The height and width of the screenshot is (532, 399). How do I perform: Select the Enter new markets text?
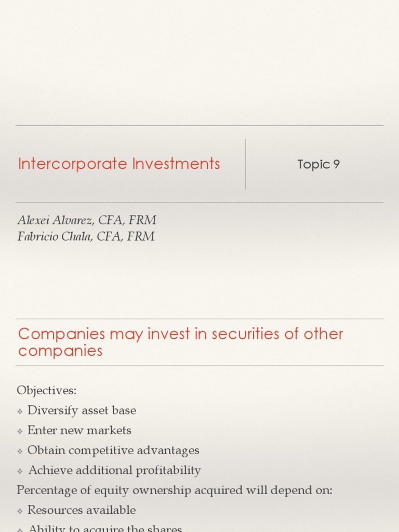[79, 430]
